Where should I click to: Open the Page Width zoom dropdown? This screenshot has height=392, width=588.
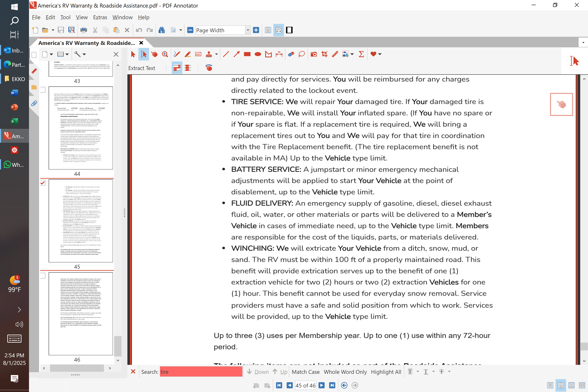click(247, 30)
